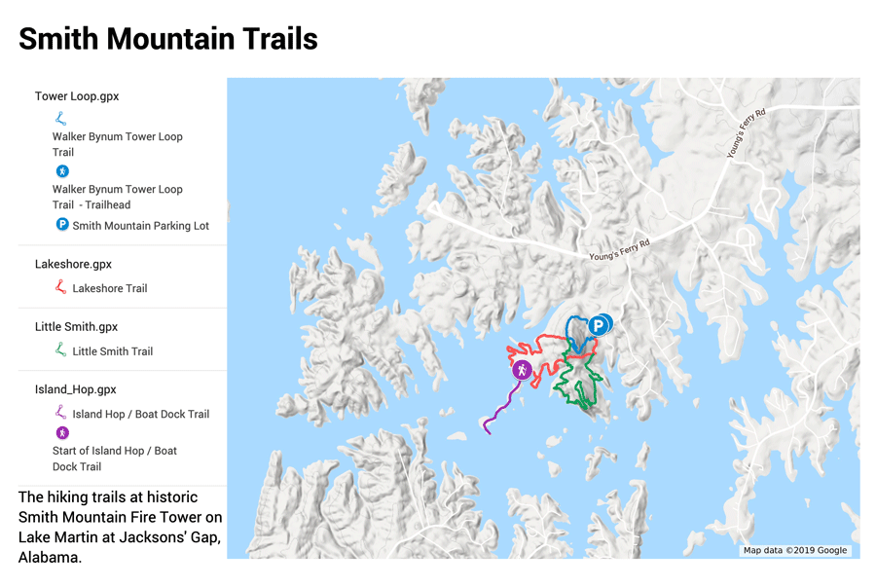Select the Little Smith.gpx layer heading

[76, 327]
